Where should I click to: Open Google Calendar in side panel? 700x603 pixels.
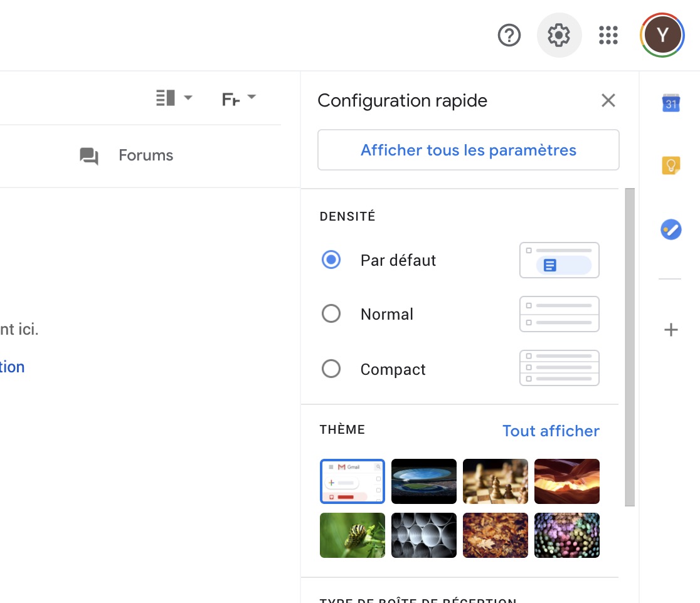coord(671,103)
